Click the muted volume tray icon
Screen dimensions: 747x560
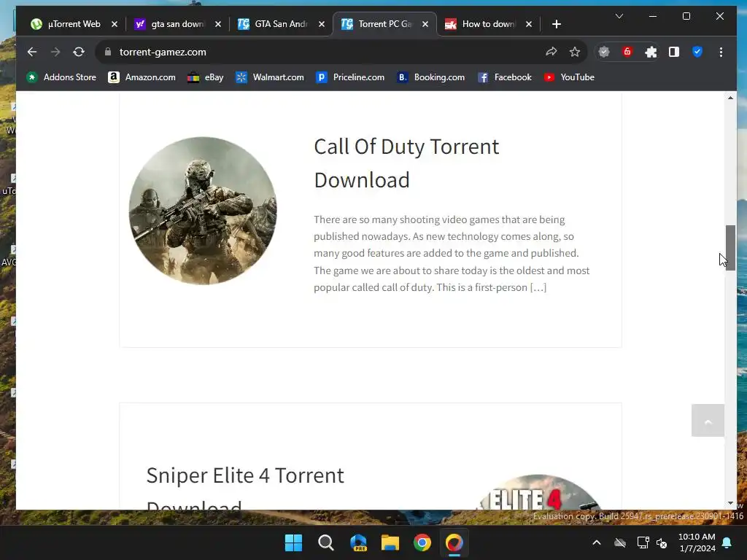(662, 542)
